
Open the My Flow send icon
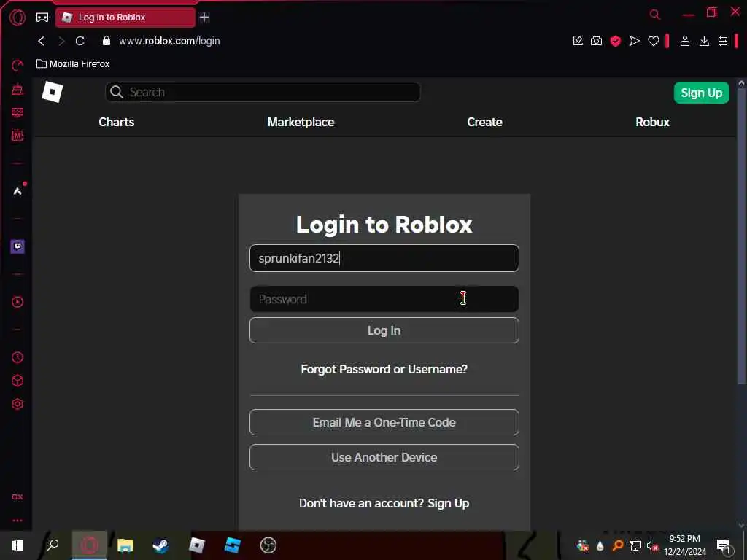point(634,42)
